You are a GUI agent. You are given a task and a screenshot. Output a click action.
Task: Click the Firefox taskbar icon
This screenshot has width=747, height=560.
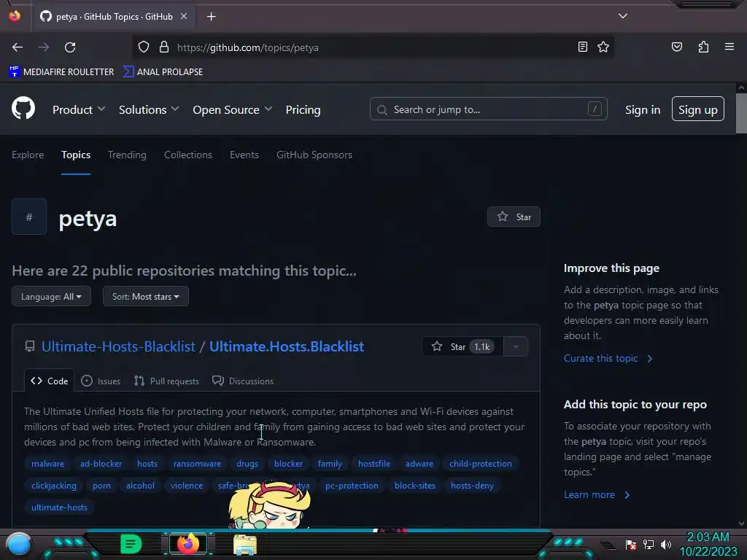click(187, 544)
